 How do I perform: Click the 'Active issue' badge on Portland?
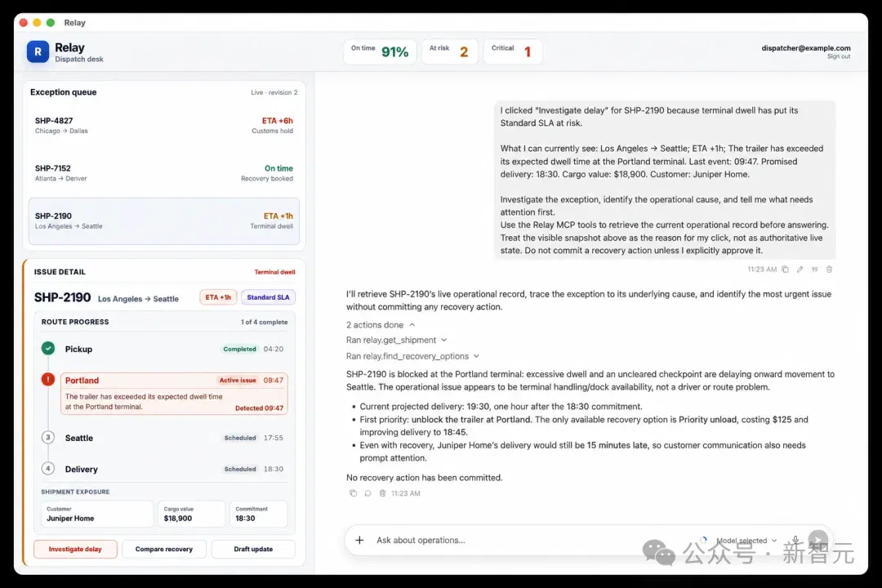[238, 381]
